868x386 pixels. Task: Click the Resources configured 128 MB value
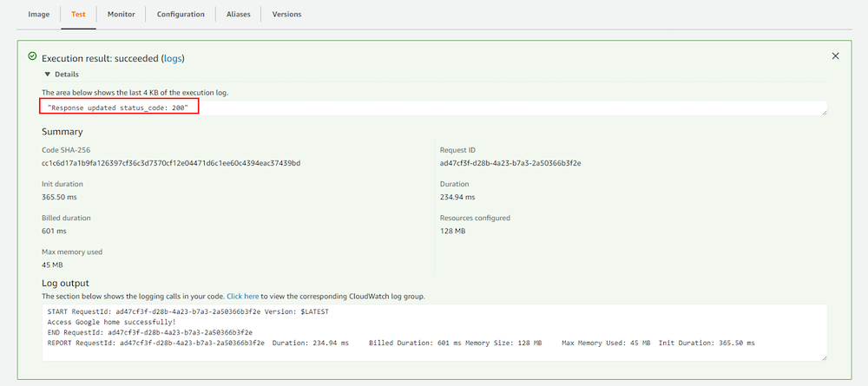point(453,232)
